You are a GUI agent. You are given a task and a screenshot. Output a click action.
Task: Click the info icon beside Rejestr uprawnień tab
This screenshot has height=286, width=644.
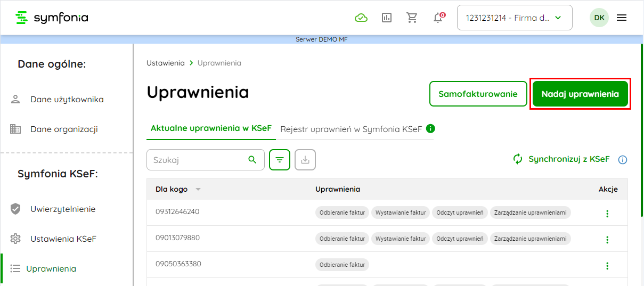(430, 128)
